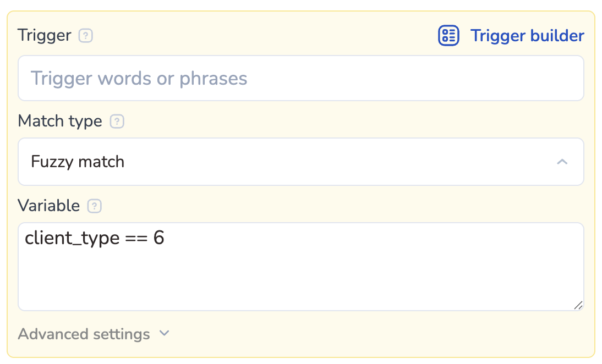
Task: Expand Advanced settings section
Action: [84, 334]
